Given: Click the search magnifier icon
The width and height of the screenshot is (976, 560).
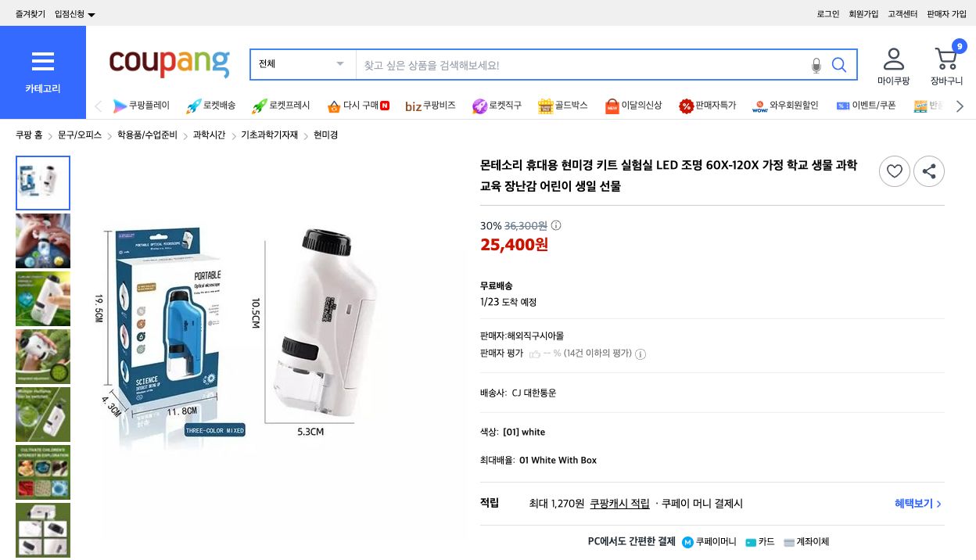Looking at the screenshot, I should [839, 65].
